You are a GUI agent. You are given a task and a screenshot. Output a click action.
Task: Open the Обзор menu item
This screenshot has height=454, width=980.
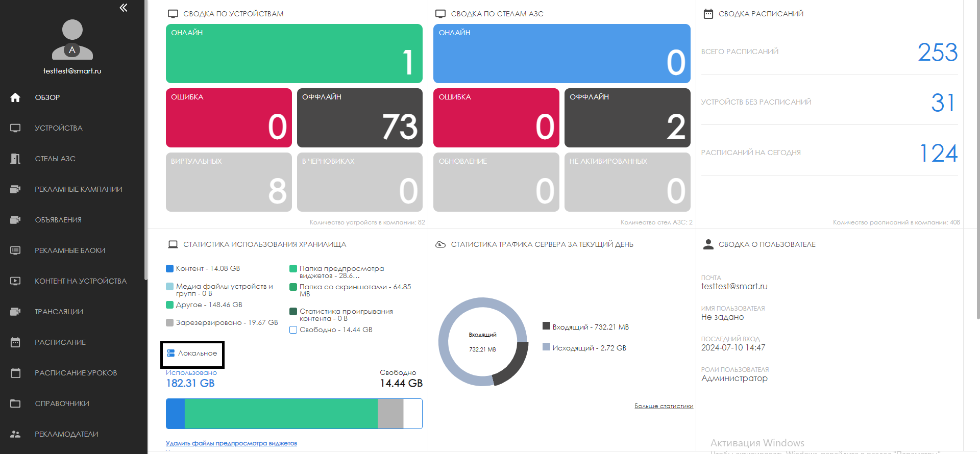pos(47,97)
